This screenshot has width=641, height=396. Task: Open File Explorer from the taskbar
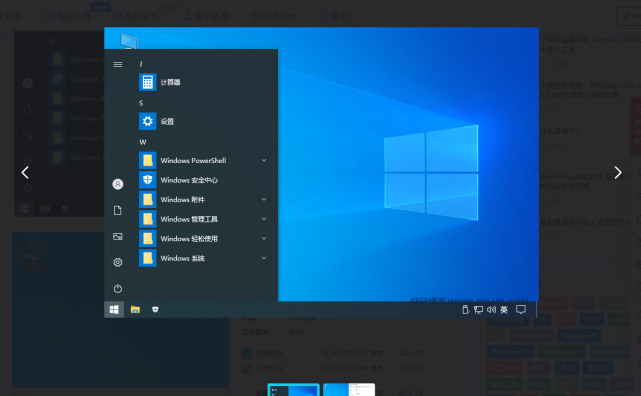135,309
